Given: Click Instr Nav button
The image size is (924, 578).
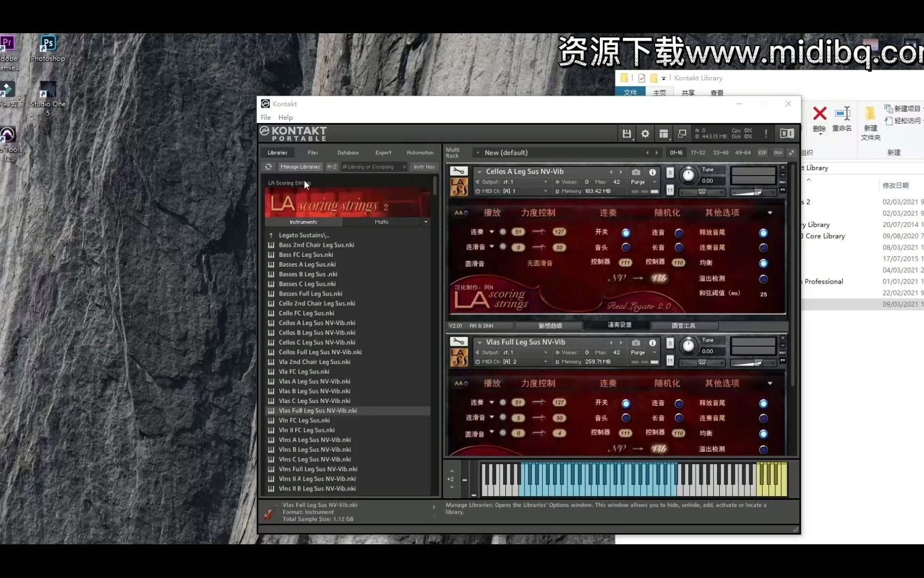Looking at the screenshot, I should tap(424, 167).
